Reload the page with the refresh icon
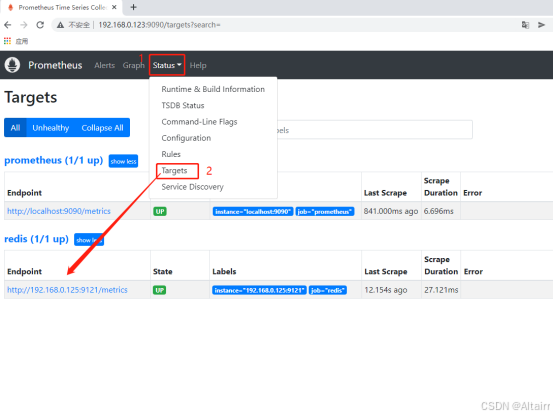 click(40, 25)
